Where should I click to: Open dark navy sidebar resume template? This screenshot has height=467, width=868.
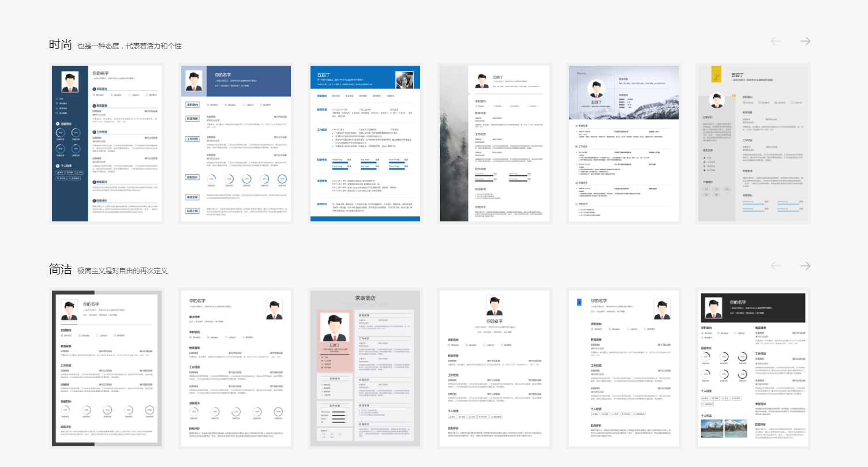tap(107, 144)
